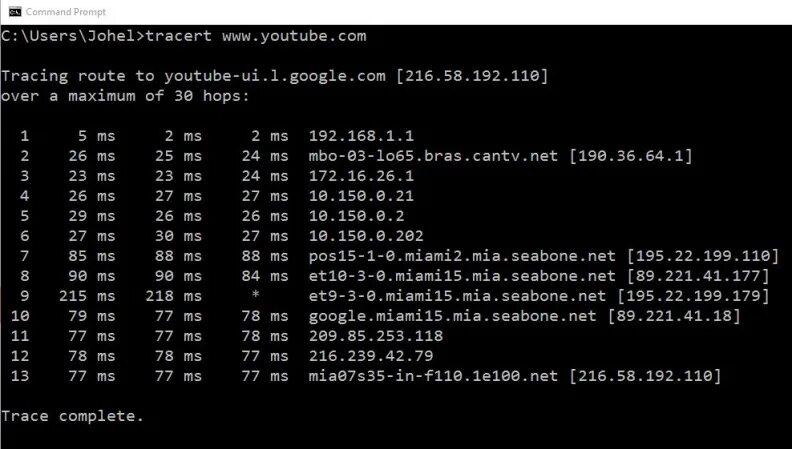Click the mia07s35-in-f110.1e100.net hostname
The width and height of the screenshot is (792, 449).
tap(433, 376)
